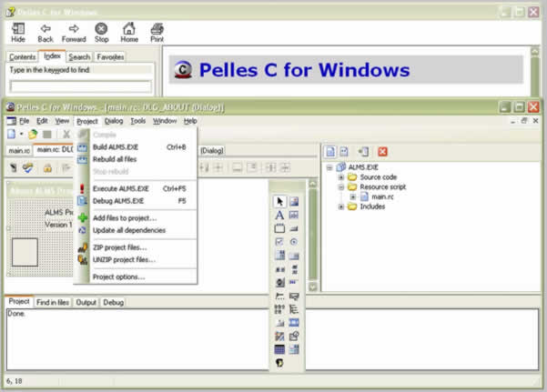Click Print icon in help window
Viewport: 547px width, 392px height.
coord(157,33)
